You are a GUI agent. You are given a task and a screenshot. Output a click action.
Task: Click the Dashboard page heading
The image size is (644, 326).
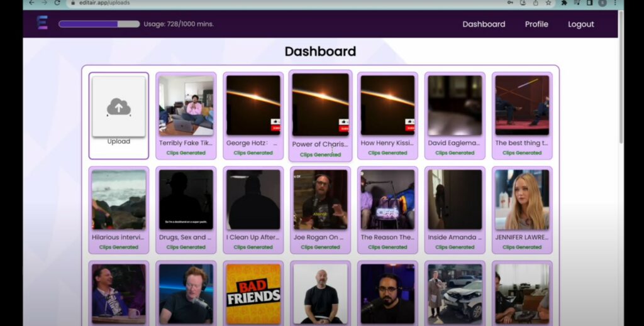click(x=320, y=52)
